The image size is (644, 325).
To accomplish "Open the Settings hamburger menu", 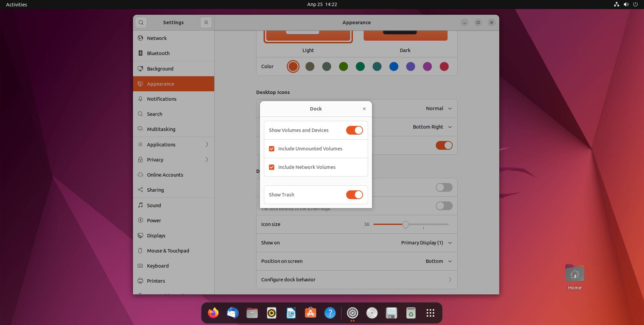I will point(206,22).
